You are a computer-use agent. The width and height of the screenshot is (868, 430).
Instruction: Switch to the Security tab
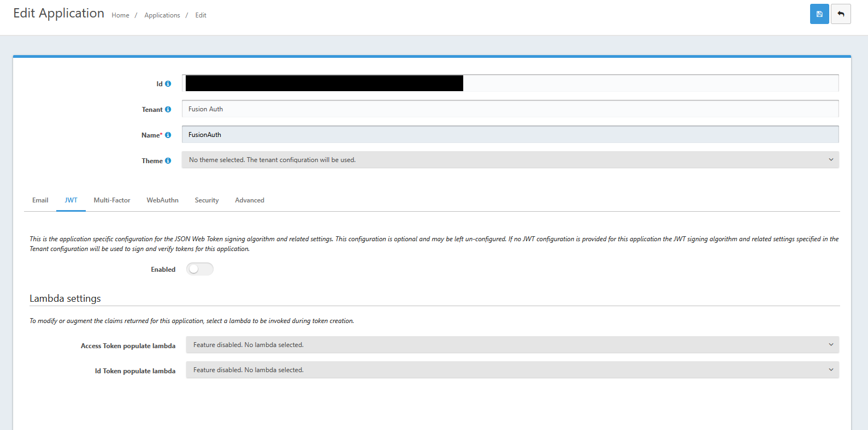pos(207,200)
